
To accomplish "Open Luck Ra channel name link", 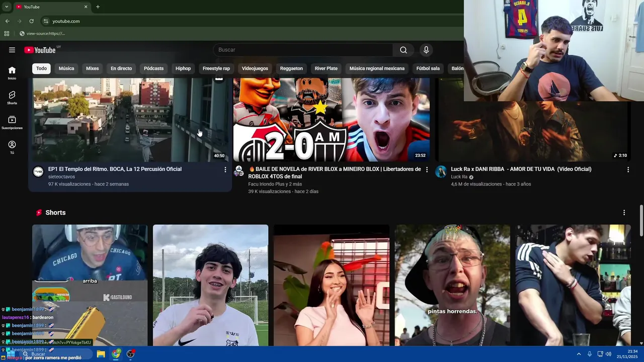I will pyautogui.click(x=459, y=177).
